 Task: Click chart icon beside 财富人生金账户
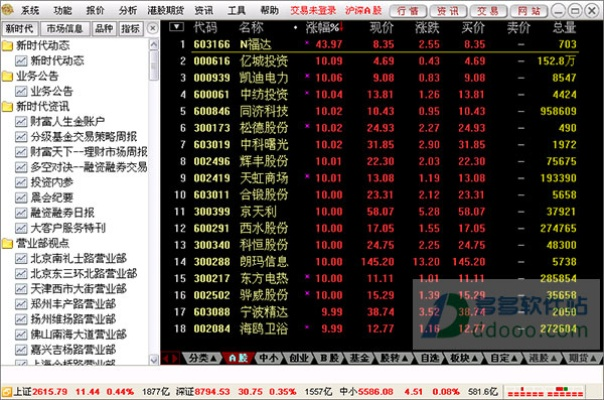pyautogui.click(x=21, y=120)
